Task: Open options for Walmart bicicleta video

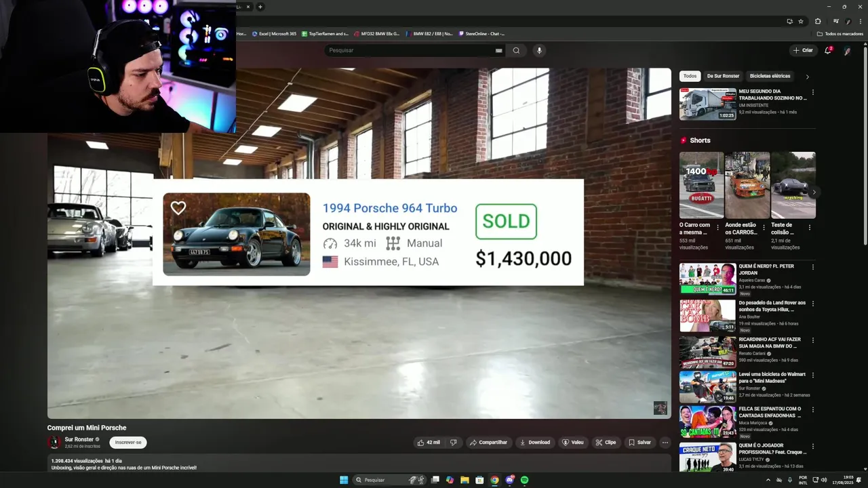Action: point(812,375)
